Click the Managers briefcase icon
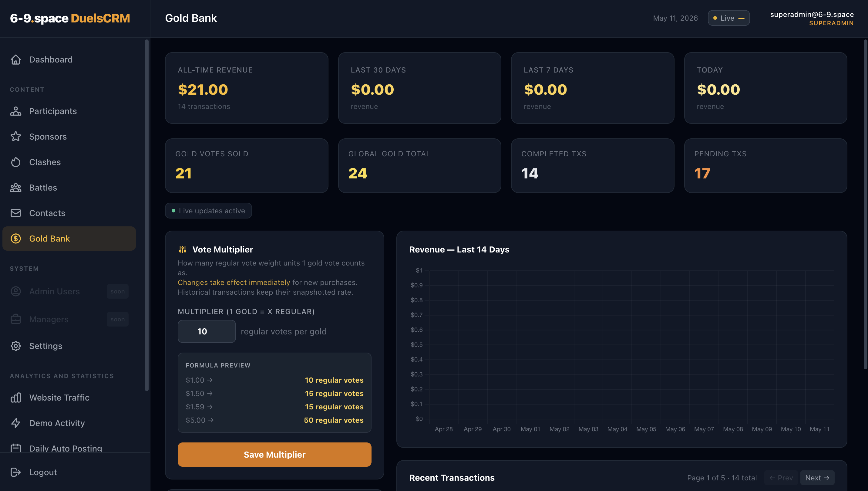 15,319
